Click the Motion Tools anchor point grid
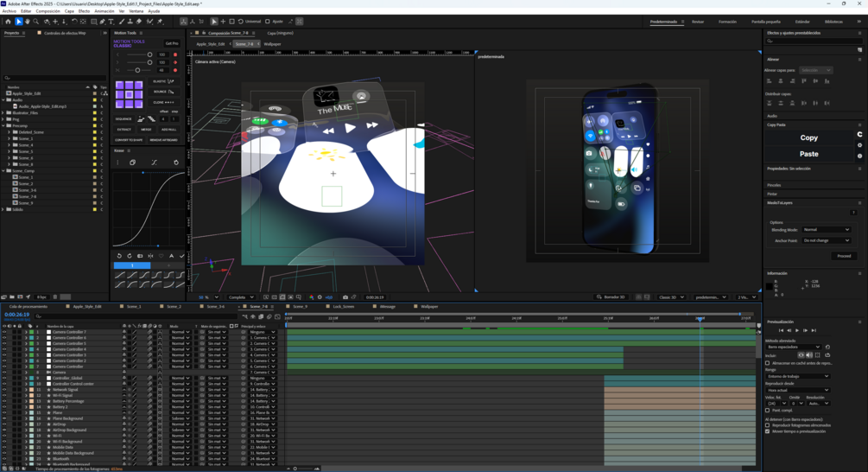The height and width of the screenshot is (472, 868). pyautogui.click(x=129, y=94)
